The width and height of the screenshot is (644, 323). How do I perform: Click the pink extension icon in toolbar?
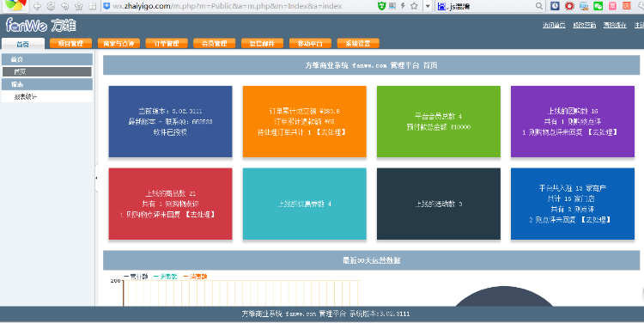tap(613, 6)
